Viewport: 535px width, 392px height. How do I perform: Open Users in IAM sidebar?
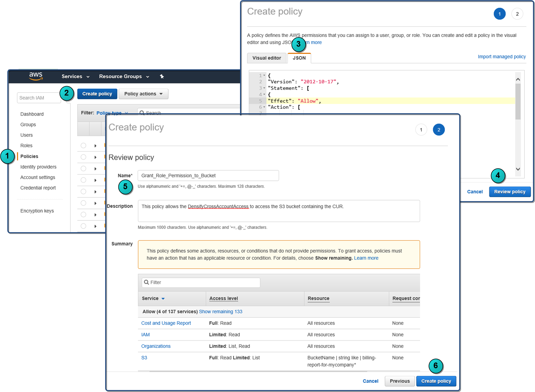click(26, 135)
